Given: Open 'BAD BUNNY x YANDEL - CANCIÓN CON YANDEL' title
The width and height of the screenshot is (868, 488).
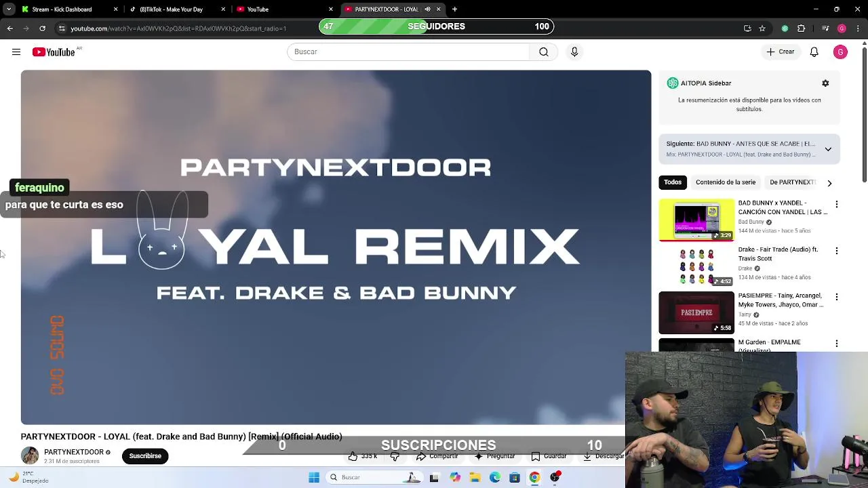Looking at the screenshot, I should pos(783,207).
